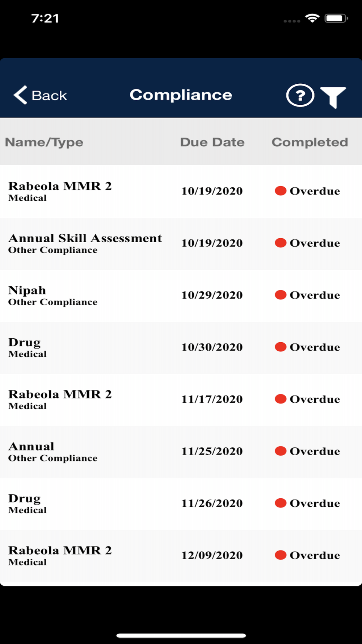Sort by the Completed column header
The width and height of the screenshot is (362, 644).
pyautogui.click(x=310, y=142)
